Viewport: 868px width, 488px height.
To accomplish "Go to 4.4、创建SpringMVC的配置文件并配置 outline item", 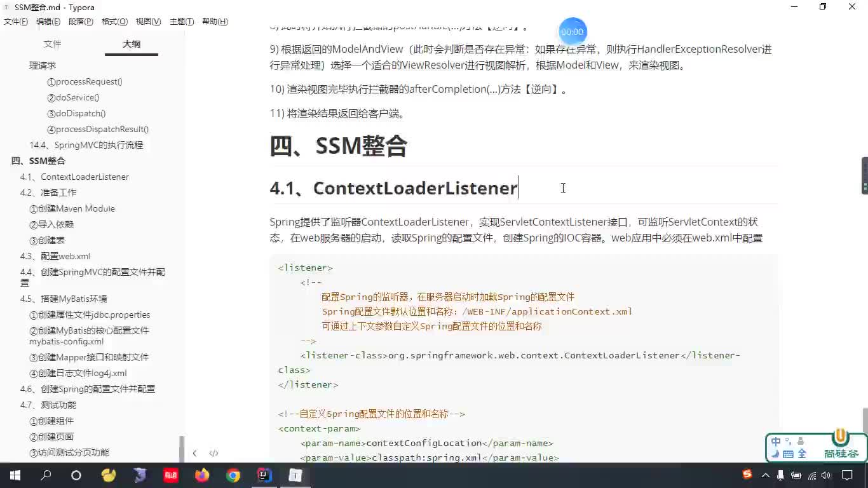I will click(93, 277).
